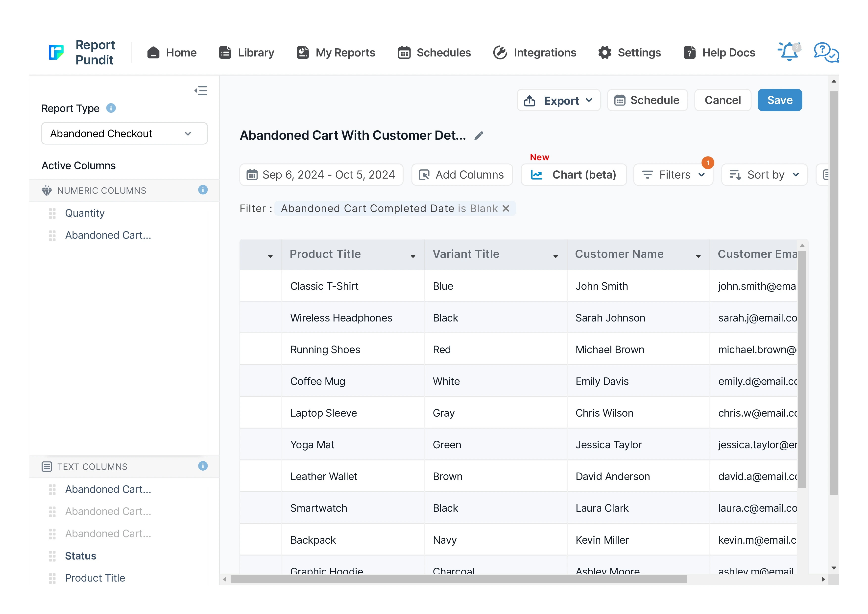Open the Sep 6 - Oct 5 date range picker

(321, 175)
